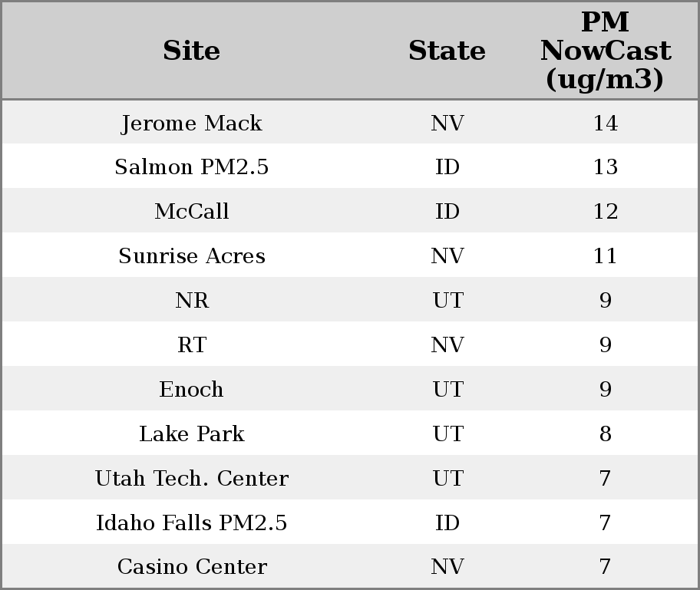This screenshot has width=700, height=590.
Task: Click the Site column header
Action: tap(192, 51)
